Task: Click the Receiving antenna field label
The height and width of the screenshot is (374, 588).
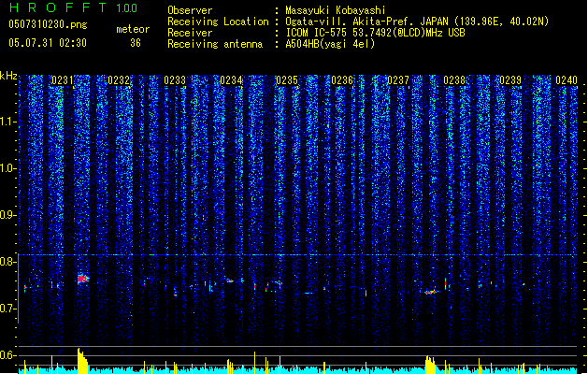Action: click(x=215, y=44)
